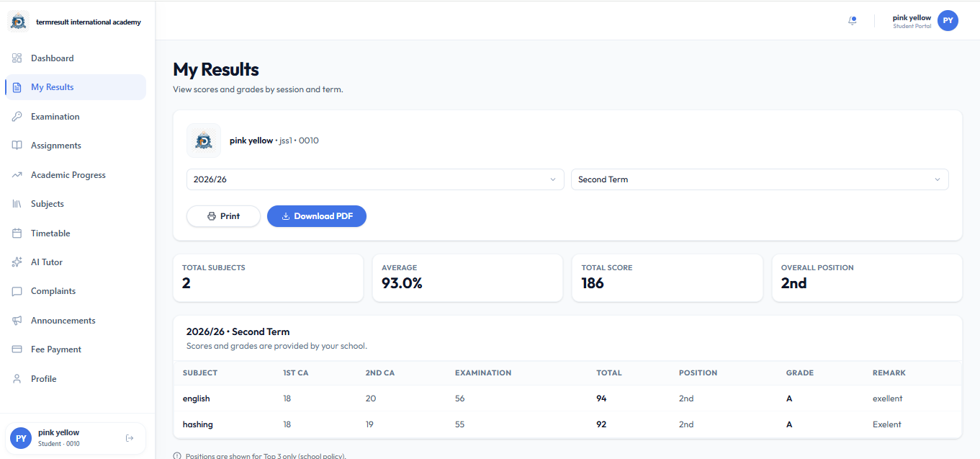Click the Dashboard grid icon in sidebar
Image resolution: width=980 pixels, height=459 pixels.
click(x=17, y=58)
